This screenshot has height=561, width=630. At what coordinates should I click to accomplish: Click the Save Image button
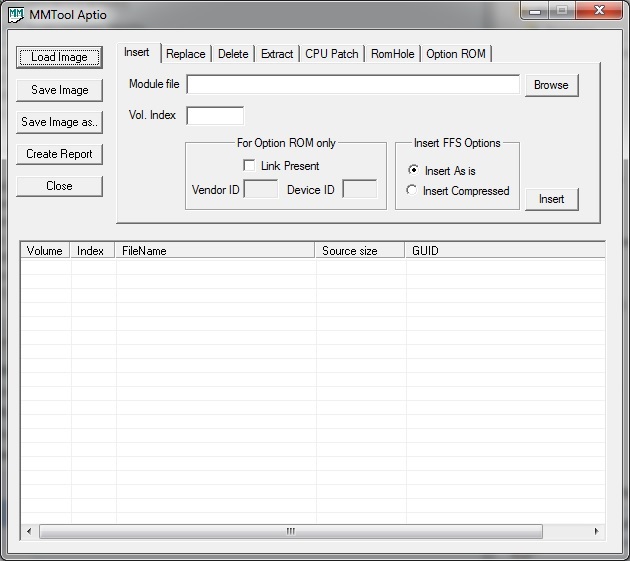pyautogui.click(x=59, y=90)
